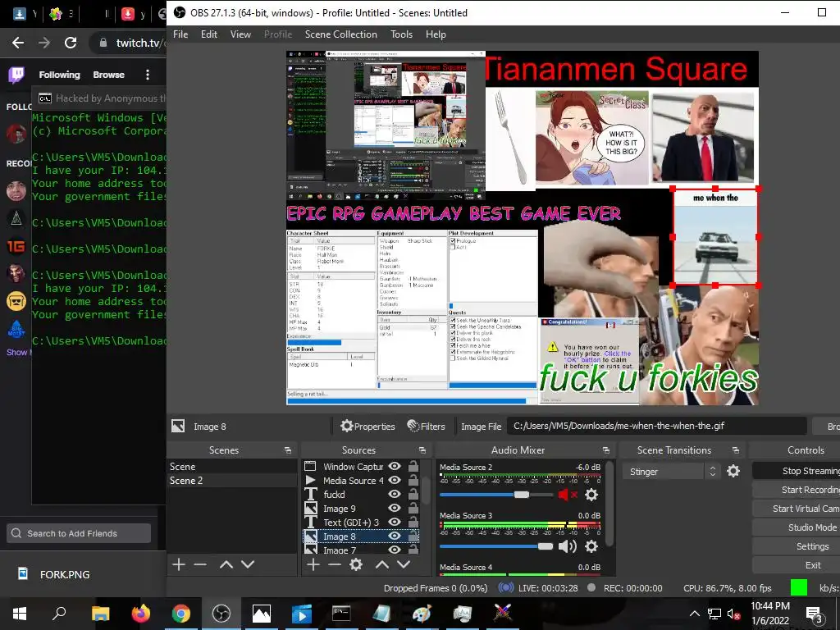Viewport: 840px width, 630px height.
Task: Add a new source with plus
Action: (313, 564)
